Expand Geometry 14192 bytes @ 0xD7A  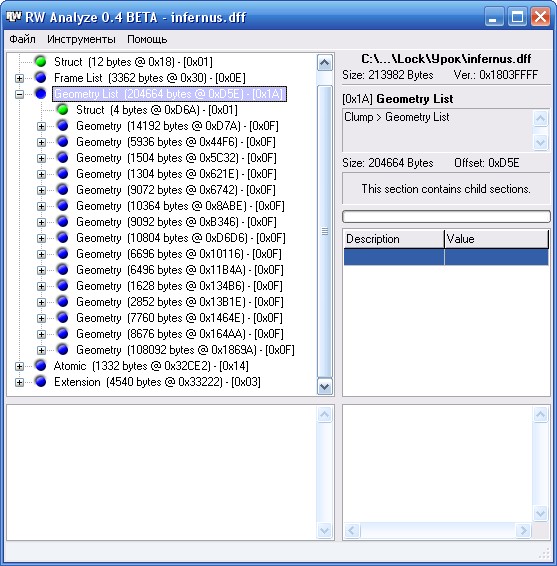[x=42, y=126]
